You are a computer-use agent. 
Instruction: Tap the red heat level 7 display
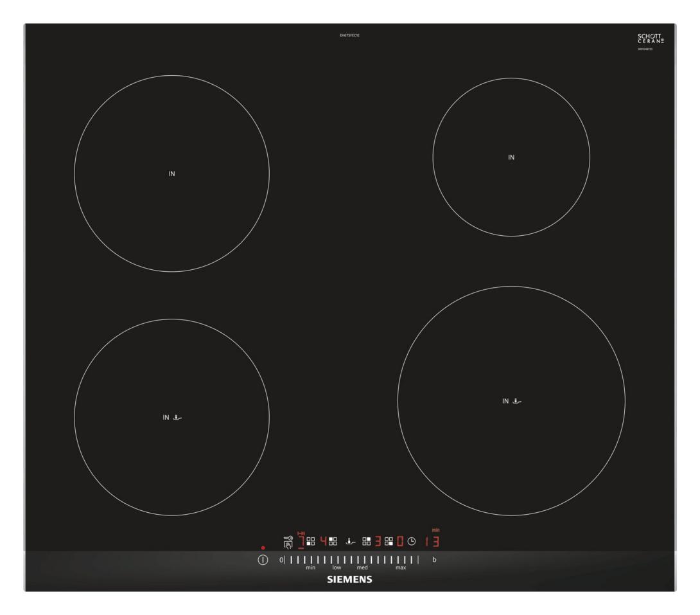pos(301,542)
